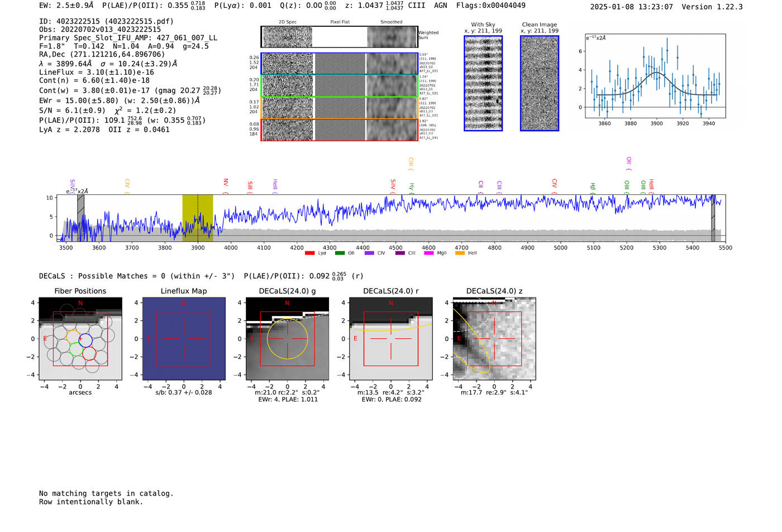Open the DECaLS(24.0) r image
This screenshot has width=782, height=532.
(x=391, y=338)
